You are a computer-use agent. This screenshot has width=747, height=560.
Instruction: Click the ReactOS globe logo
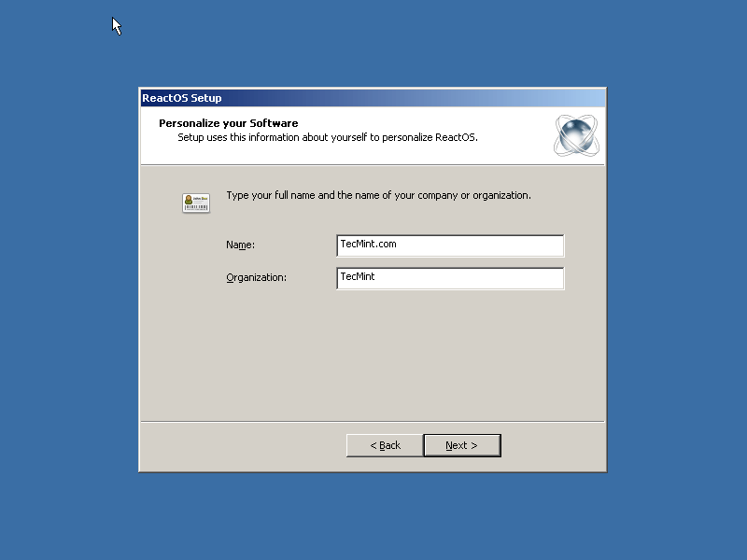coord(576,135)
